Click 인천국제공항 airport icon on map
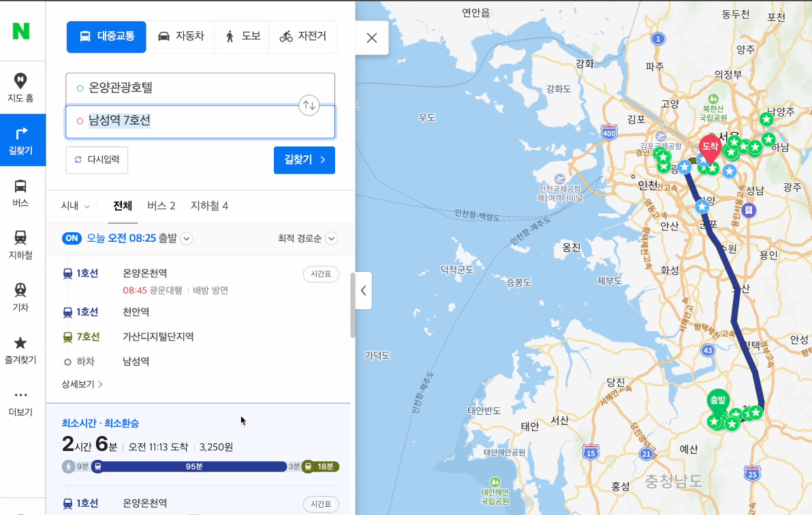This screenshot has width=812, height=515. 560,178
